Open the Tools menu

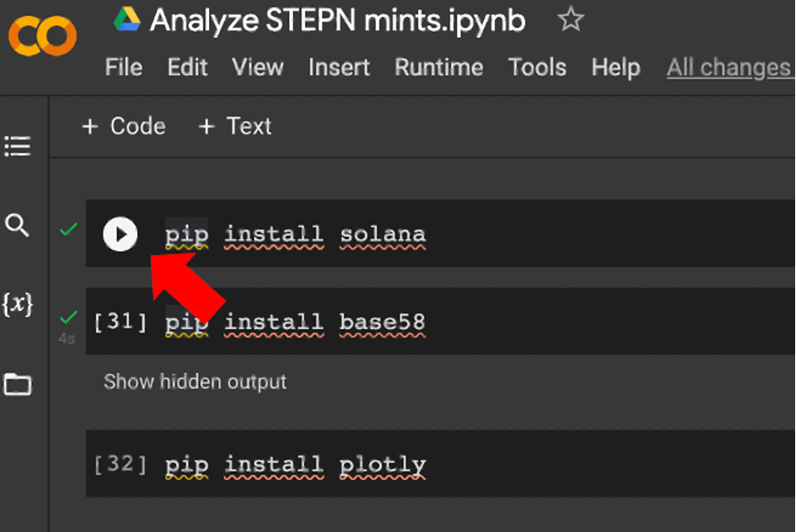coord(537,68)
